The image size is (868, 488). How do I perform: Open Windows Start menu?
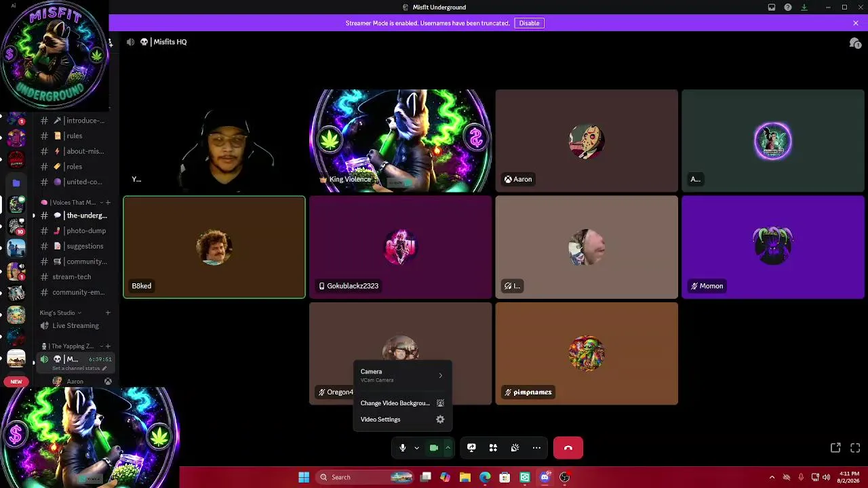[304, 477]
